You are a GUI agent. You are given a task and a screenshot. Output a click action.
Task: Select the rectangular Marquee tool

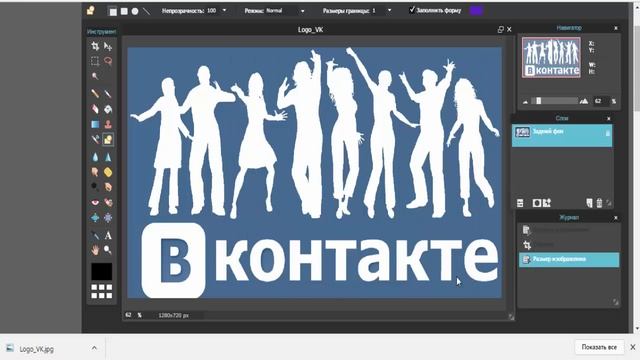pos(95,61)
